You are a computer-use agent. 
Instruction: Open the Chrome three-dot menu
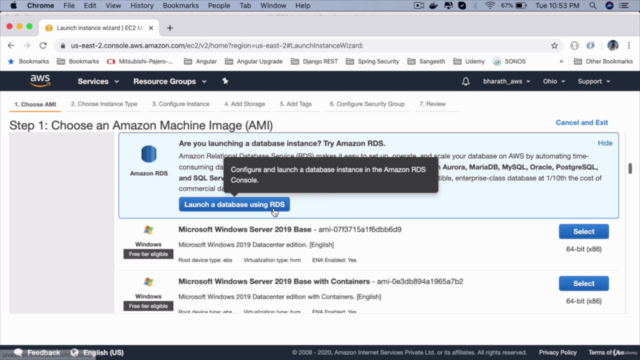[629, 46]
